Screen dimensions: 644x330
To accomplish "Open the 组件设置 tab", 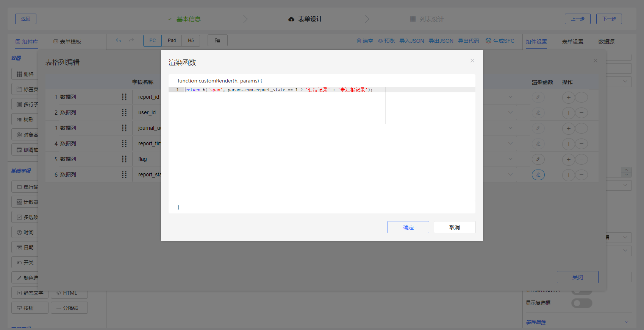I will (x=536, y=42).
